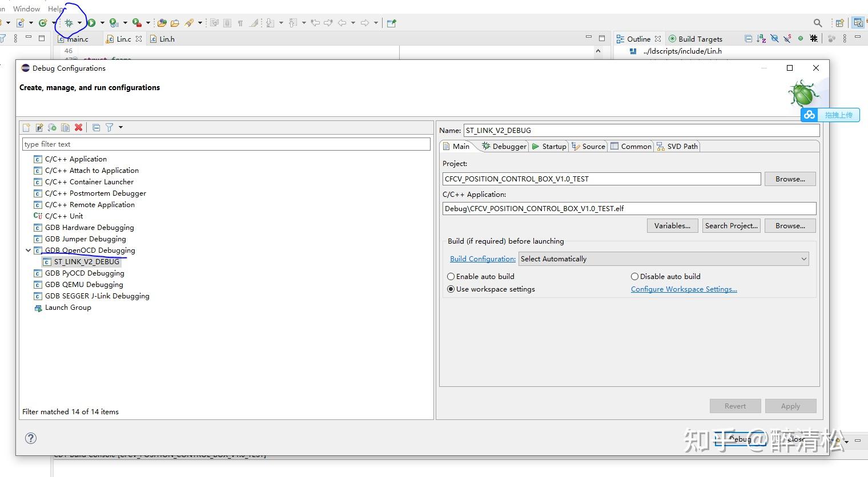Viewport: 868px width, 477px height.
Task: Click the sort alphabetically icon in Outline
Action: click(761, 39)
